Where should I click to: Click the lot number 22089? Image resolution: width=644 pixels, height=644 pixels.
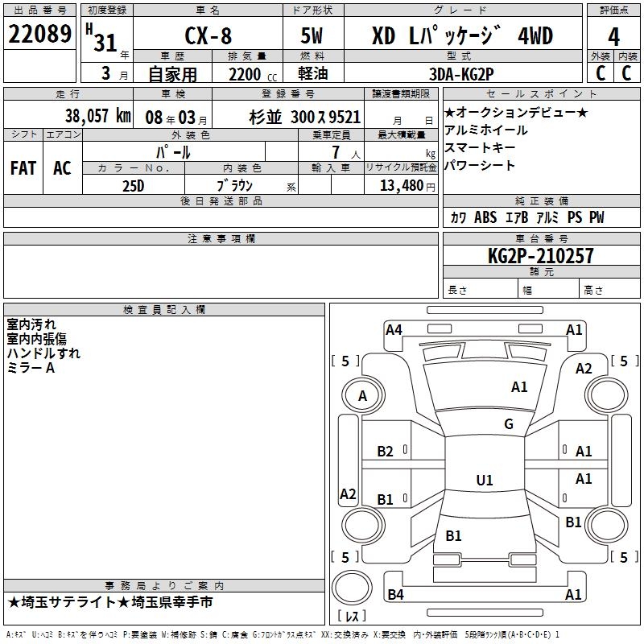click(x=39, y=34)
